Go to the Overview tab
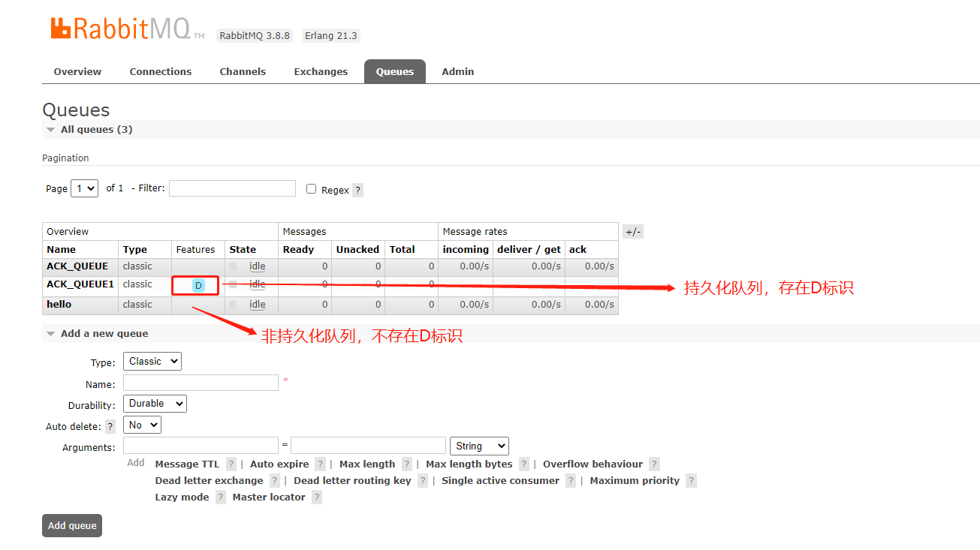The height and width of the screenshot is (550, 980). 77,72
